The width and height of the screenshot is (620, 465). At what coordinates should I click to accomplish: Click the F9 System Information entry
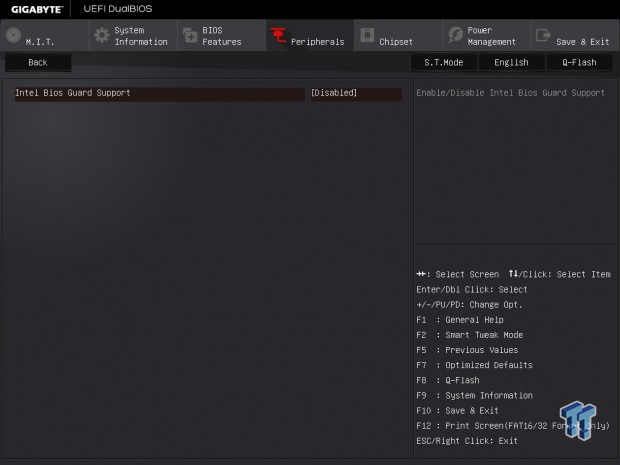pos(474,395)
